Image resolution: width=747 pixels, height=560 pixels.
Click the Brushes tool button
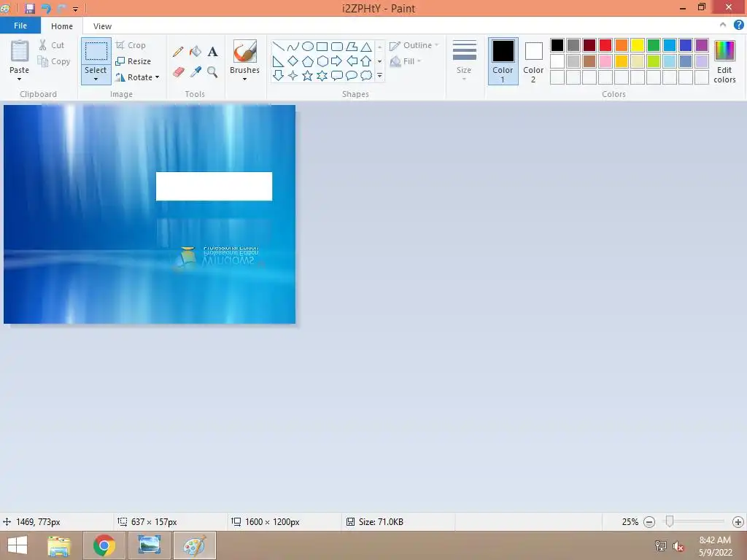[x=244, y=52]
